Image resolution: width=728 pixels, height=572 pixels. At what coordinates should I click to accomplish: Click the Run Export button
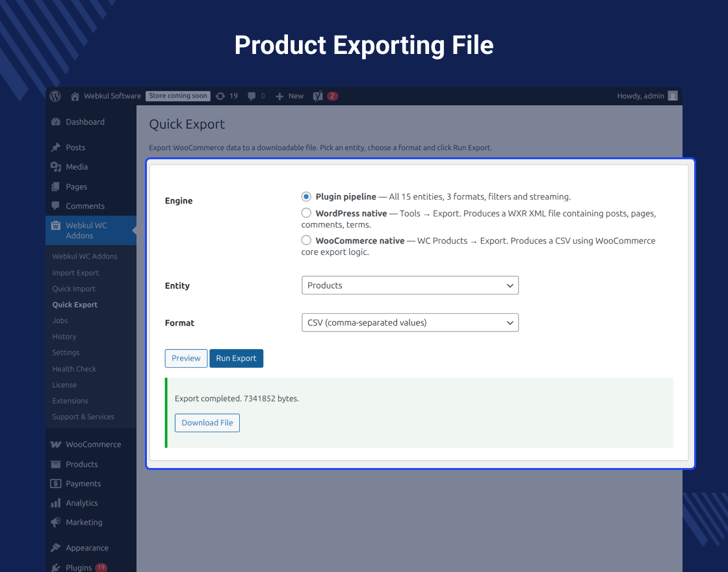coord(237,358)
